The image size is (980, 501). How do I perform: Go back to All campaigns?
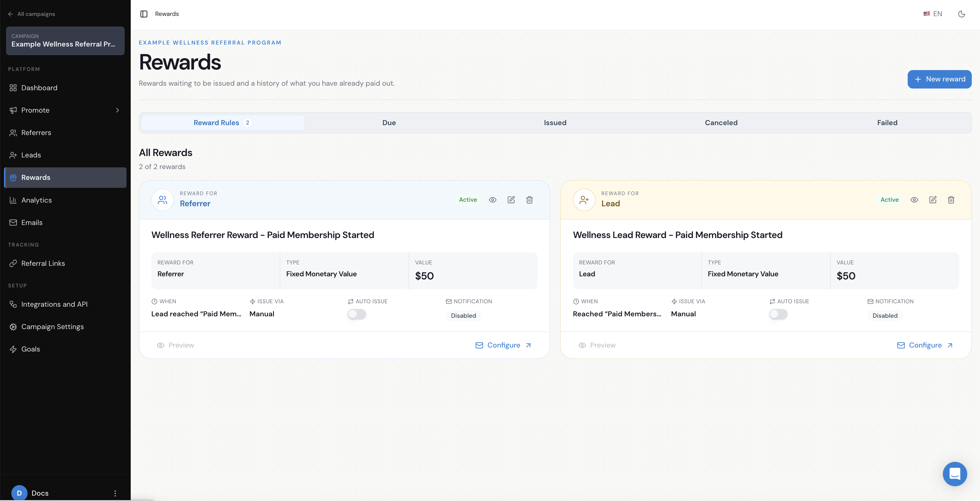point(31,14)
